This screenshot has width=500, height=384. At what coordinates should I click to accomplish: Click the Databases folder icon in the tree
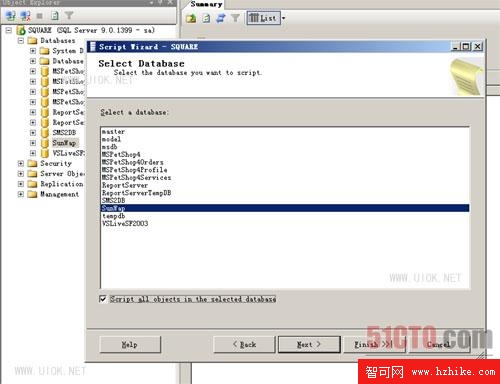click(x=32, y=41)
